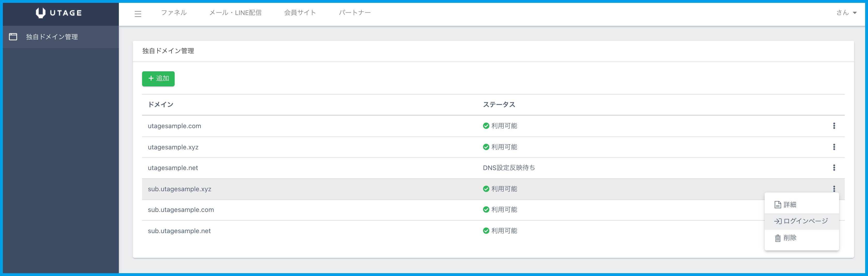Click the 独自ドメイン管理 sidebar window icon
868x276 pixels.
pyautogui.click(x=13, y=37)
